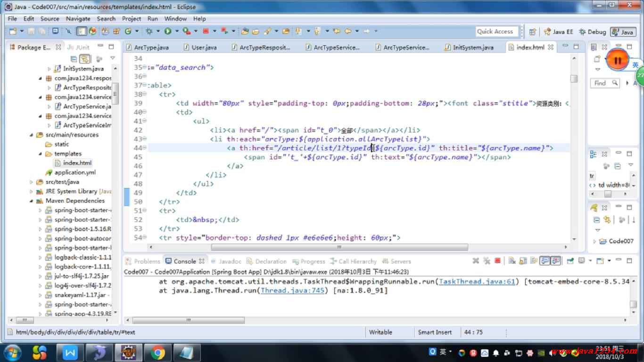The height and width of the screenshot is (362, 644).
Task: Switch to the Servers tab
Action: click(x=396, y=261)
